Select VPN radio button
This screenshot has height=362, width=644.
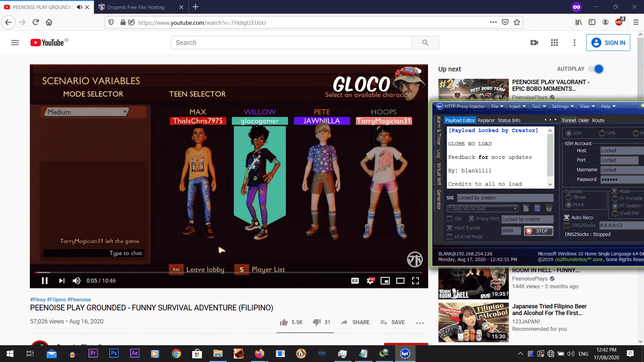point(602,133)
